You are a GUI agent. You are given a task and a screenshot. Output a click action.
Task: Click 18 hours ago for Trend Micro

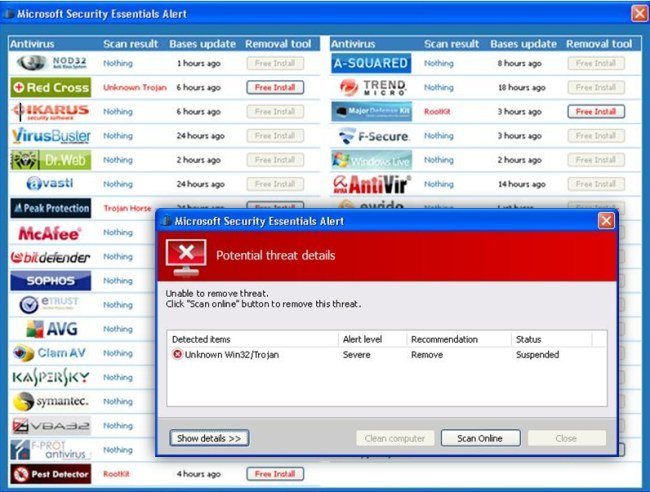point(521,87)
